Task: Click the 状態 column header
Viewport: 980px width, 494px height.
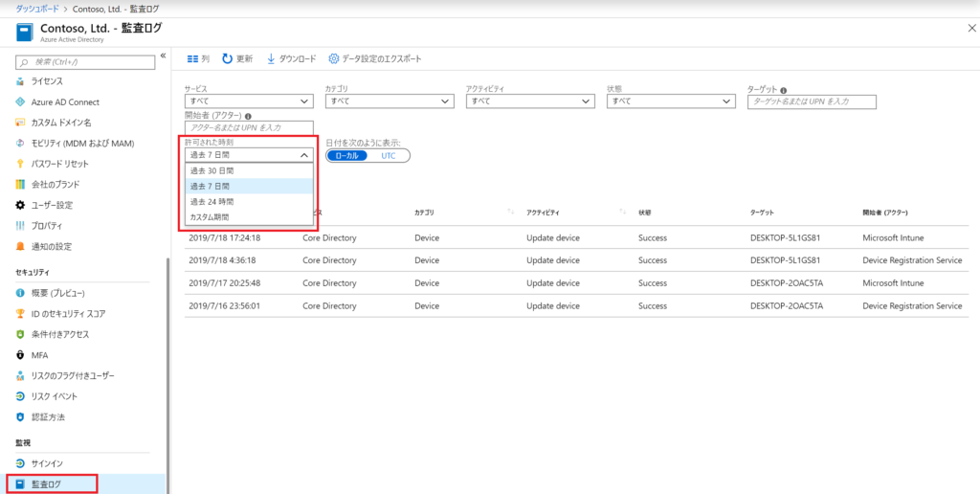Action: pyautogui.click(x=644, y=213)
